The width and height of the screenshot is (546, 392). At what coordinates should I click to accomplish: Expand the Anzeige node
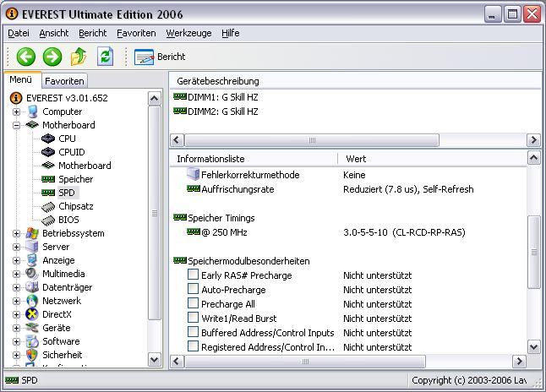[x=16, y=260]
